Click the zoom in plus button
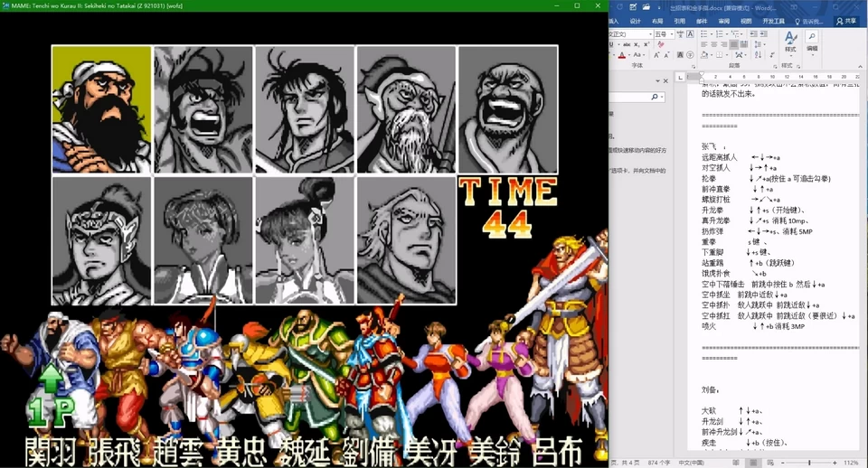 tap(835, 463)
